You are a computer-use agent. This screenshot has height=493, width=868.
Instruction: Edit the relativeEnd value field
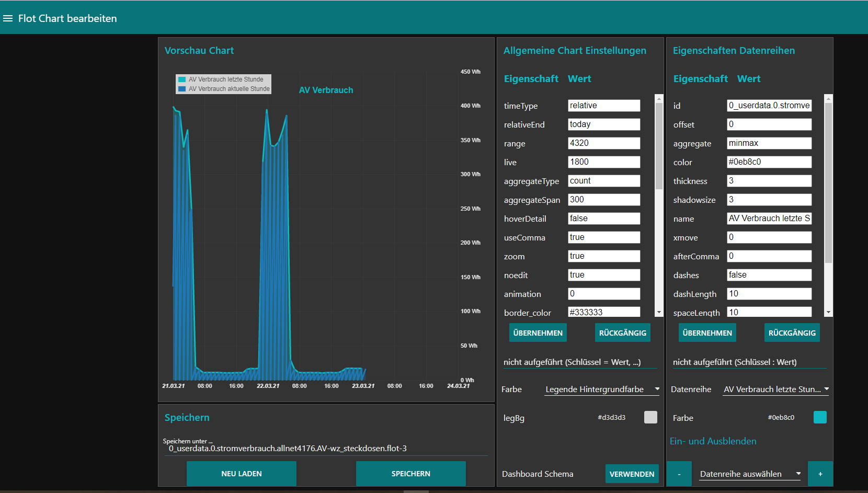(604, 124)
